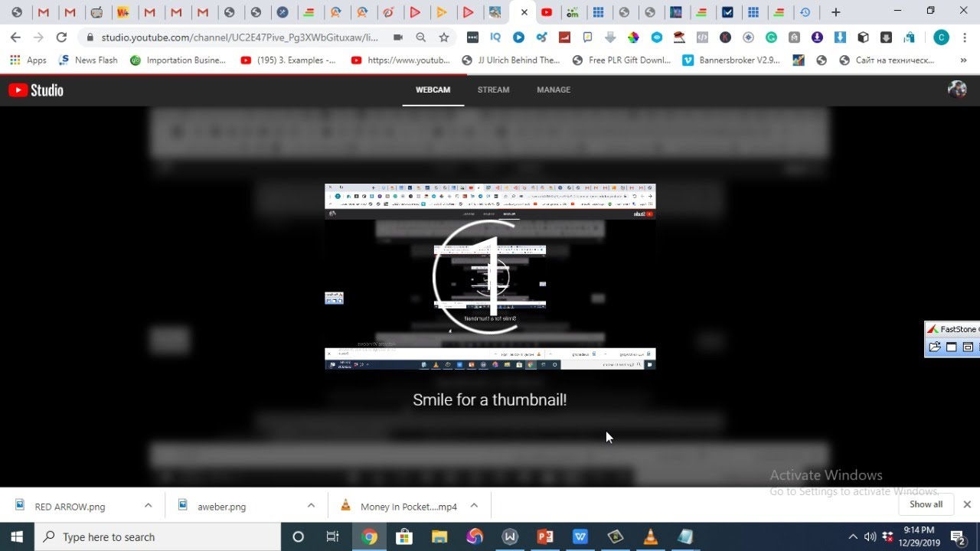This screenshot has height=551, width=980.
Task: Open the Importation Busine... bookmark
Action: click(178, 60)
